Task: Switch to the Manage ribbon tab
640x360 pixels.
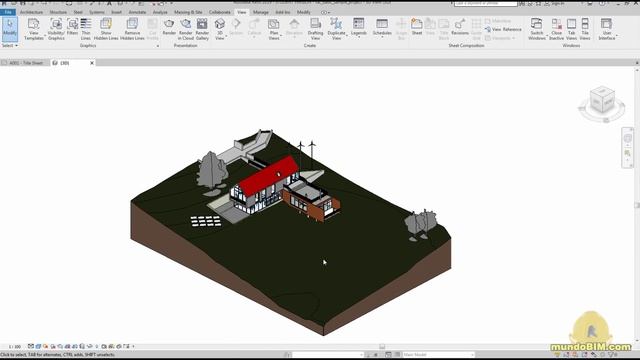Action: click(x=260, y=12)
